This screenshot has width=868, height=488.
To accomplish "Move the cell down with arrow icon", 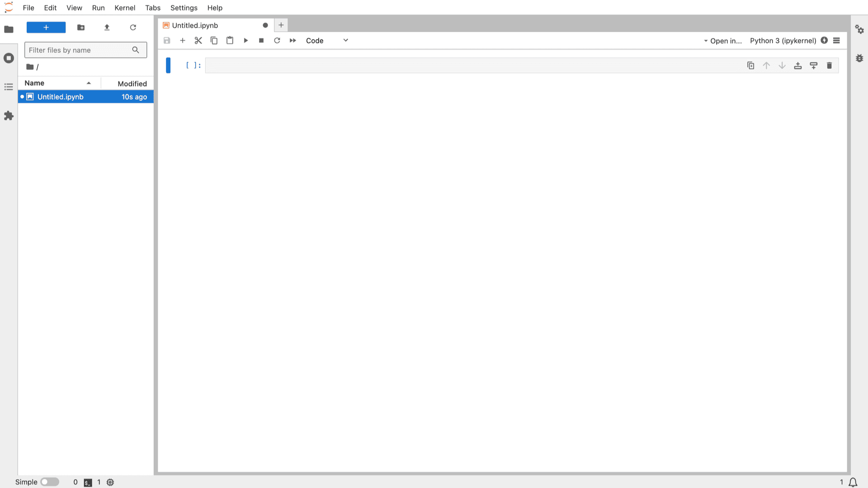I will (782, 66).
